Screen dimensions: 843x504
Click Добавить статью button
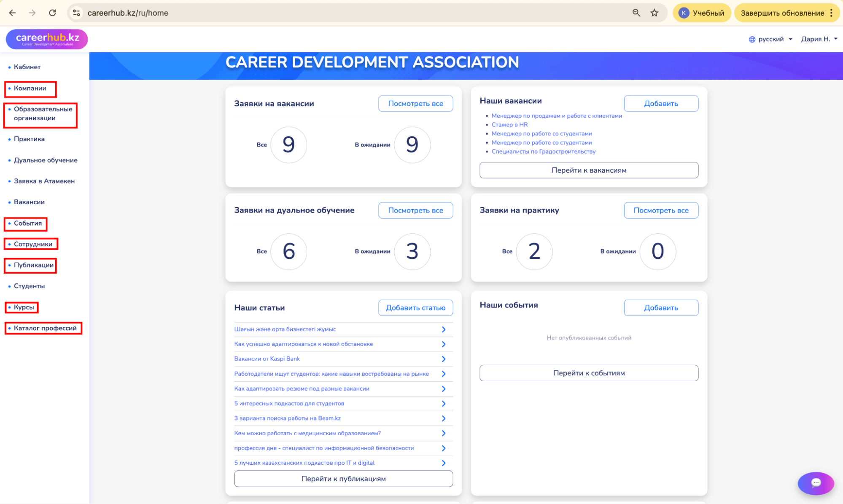(x=415, y=308)
